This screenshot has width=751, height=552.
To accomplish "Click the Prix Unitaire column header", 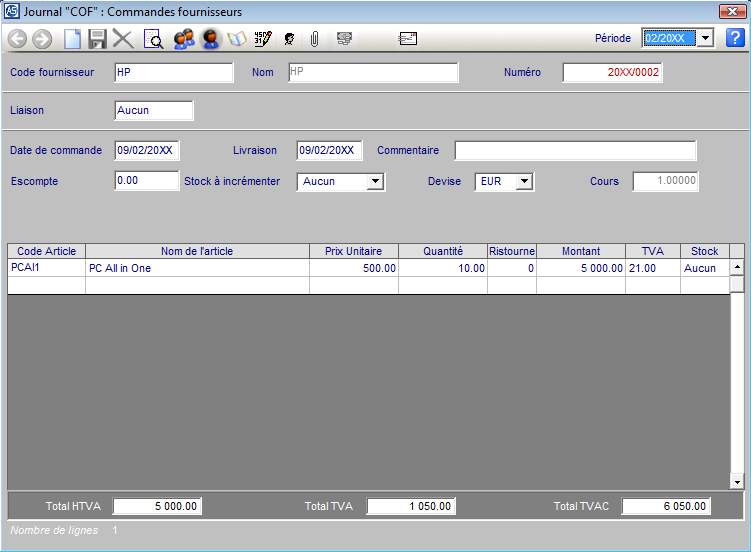I will [x=353, y=251].
